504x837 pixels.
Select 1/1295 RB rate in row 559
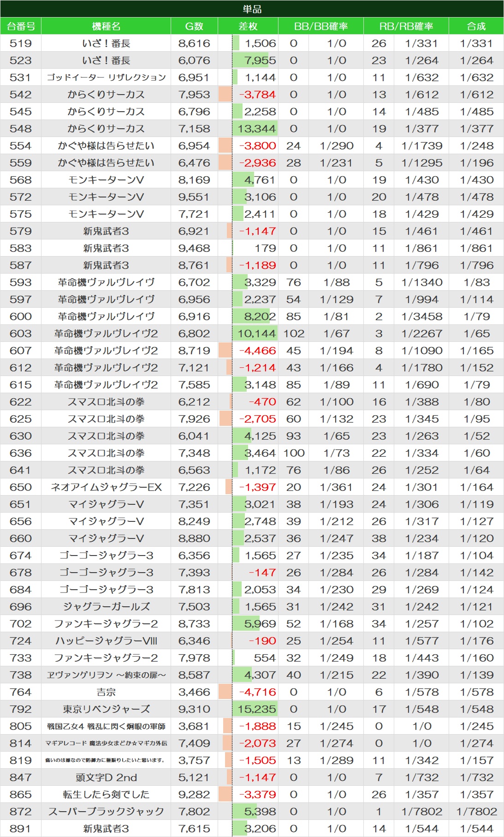pos(422,163)
